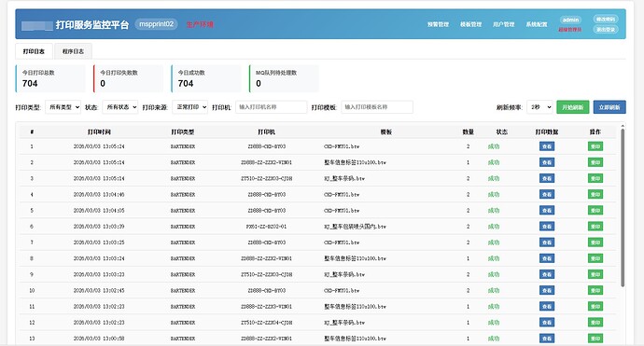Expand the 刷新频率 dropdown showing 2秒
The height and width of the screenshot is (346, 644).
click(x=539, y=107)
